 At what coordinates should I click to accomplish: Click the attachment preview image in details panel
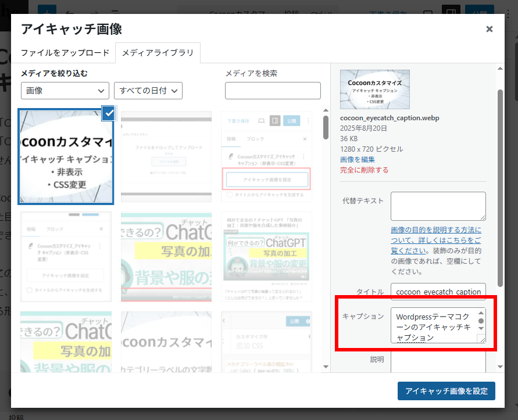click(x=375, y=89)
